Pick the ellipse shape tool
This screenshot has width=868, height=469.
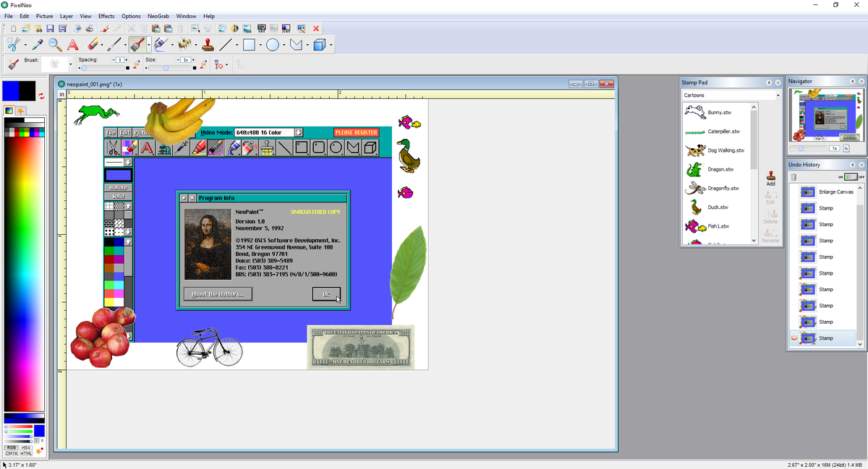click(x=272, y=45)
